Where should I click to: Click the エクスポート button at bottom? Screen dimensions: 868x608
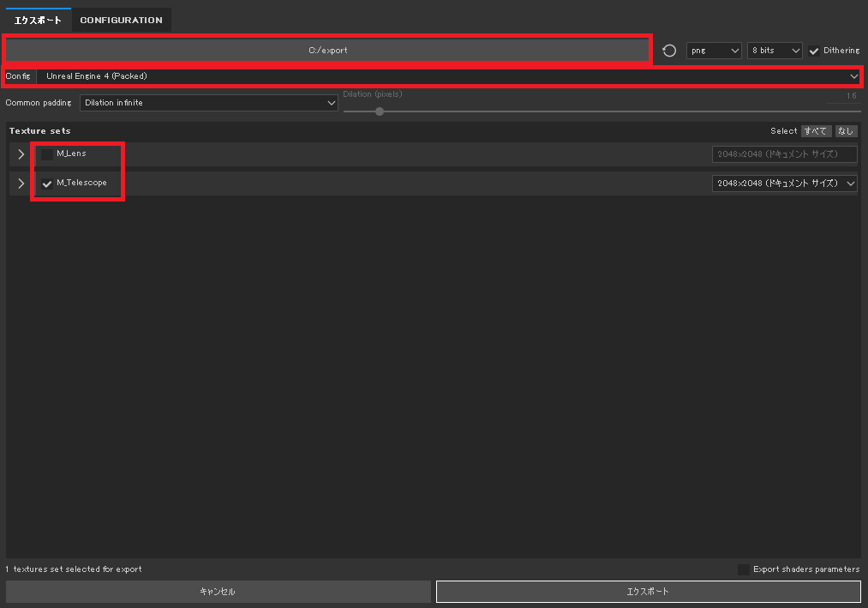tap(649, 592)
